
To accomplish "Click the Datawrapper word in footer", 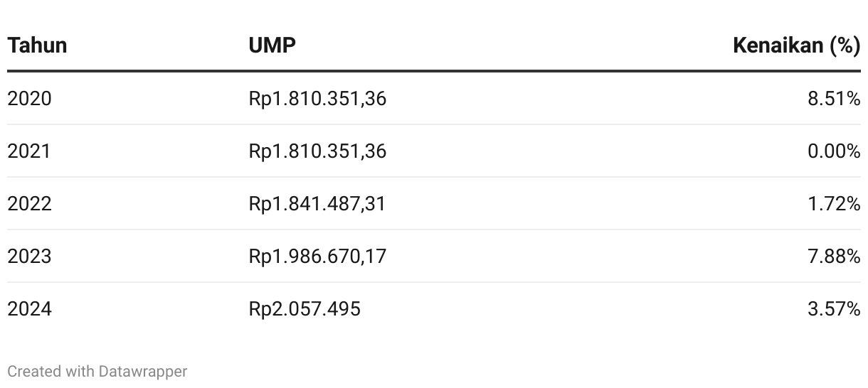I will [x=143, y=371].
